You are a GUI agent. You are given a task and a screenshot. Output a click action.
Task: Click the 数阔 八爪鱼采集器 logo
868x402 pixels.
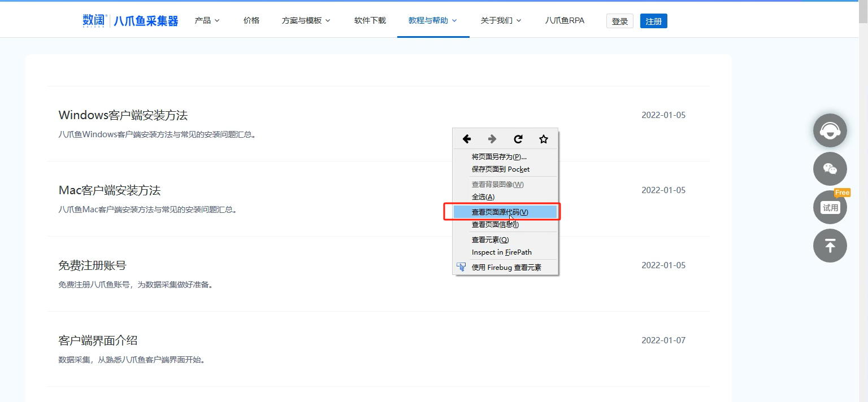pos(131,21)
